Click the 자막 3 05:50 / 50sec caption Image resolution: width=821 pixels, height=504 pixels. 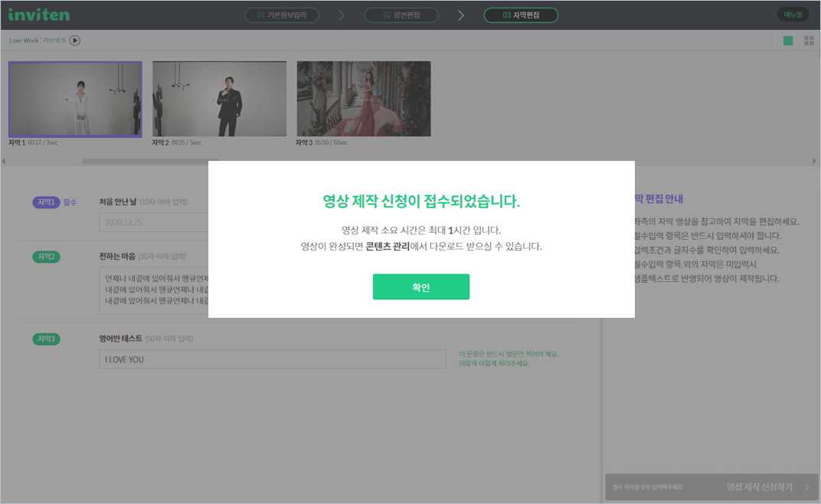322,142
